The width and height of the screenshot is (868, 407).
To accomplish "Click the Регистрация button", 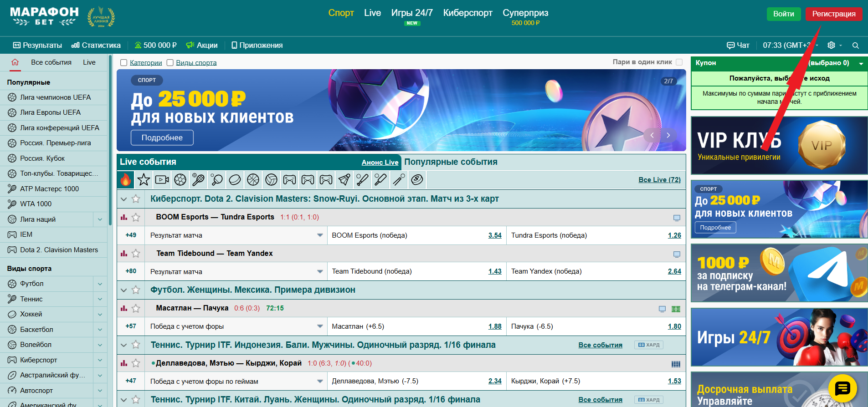I will (x=834, y=14).
